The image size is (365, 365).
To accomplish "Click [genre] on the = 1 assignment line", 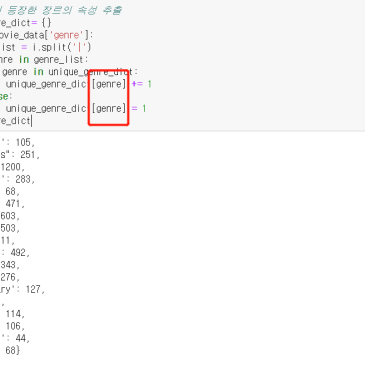I will 109,108.
